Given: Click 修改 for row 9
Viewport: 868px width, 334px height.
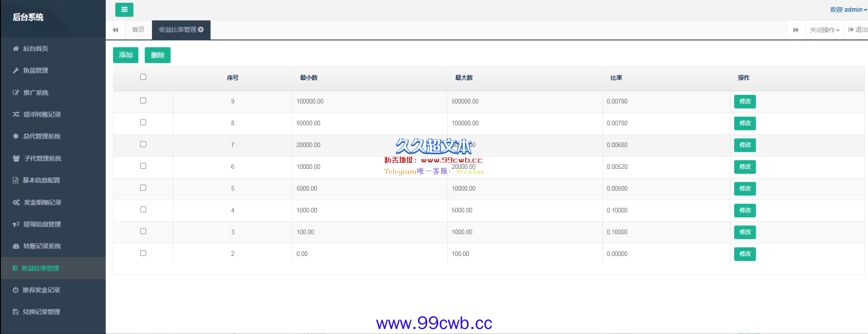Looking at the screenshot, I should pos(745,101).
